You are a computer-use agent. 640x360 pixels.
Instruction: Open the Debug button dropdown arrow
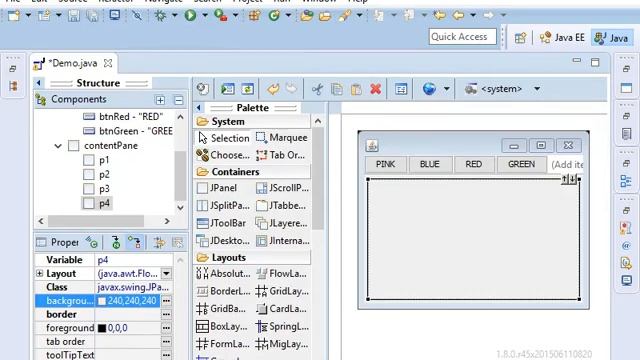coord(175,16)
